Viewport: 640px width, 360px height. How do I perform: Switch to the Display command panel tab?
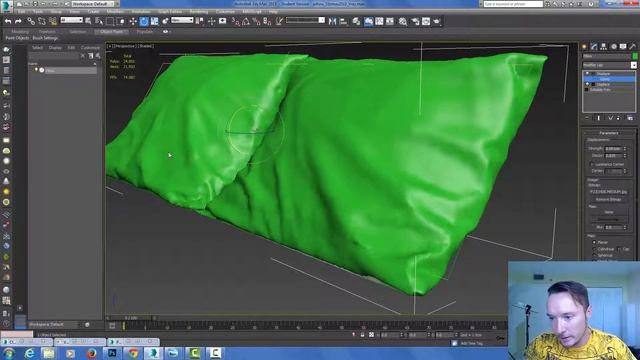pos(623,47)
